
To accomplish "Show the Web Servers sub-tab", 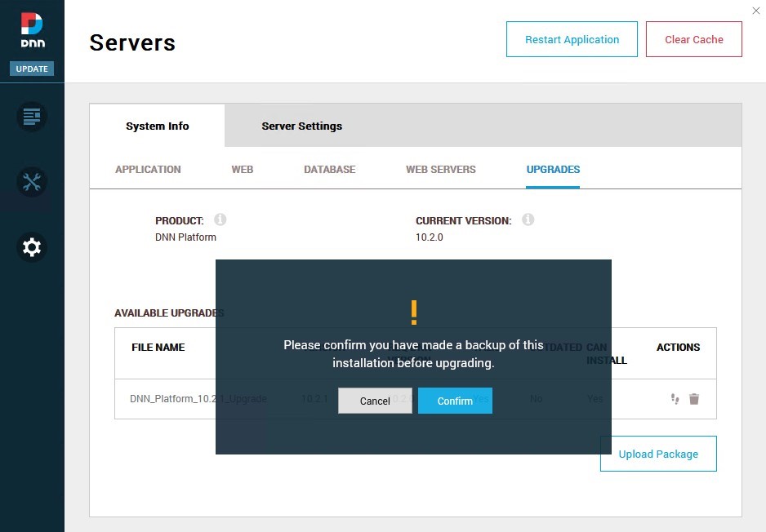I will tap(440, 170).
